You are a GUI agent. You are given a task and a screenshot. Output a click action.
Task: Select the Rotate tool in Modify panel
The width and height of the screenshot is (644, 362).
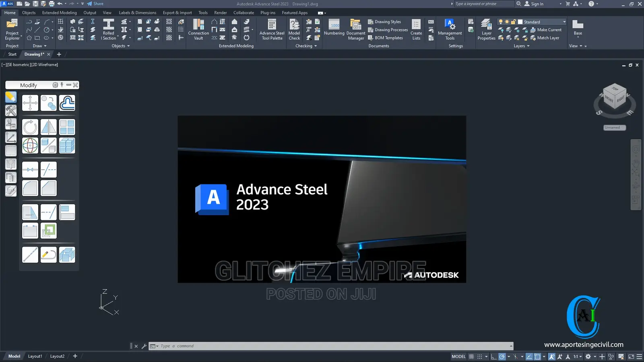[30, 127]
